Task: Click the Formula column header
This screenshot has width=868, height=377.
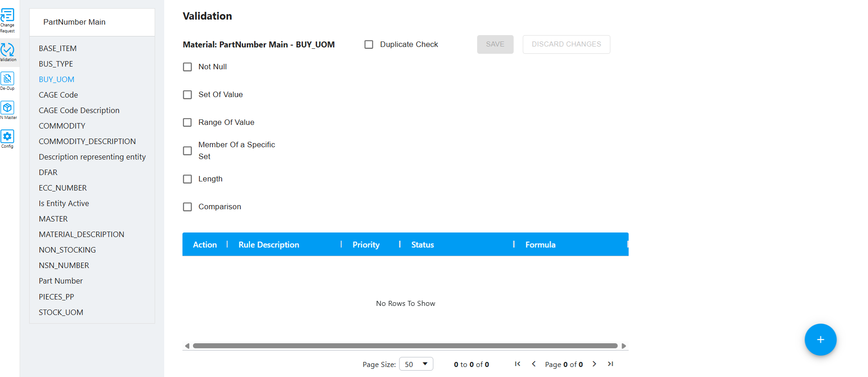Action: [541, 245]
